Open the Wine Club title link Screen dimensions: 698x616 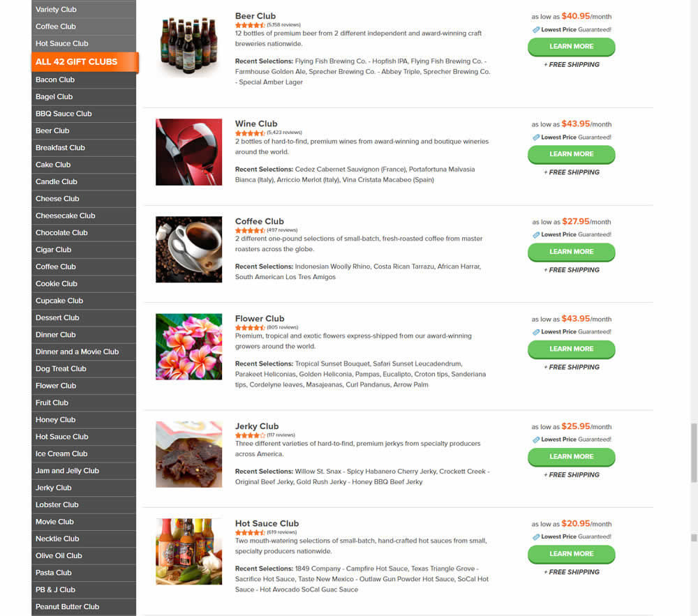256,123
